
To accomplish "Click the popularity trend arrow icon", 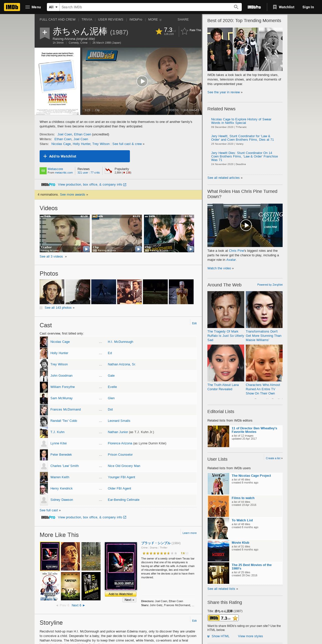I will click(109, 171).
